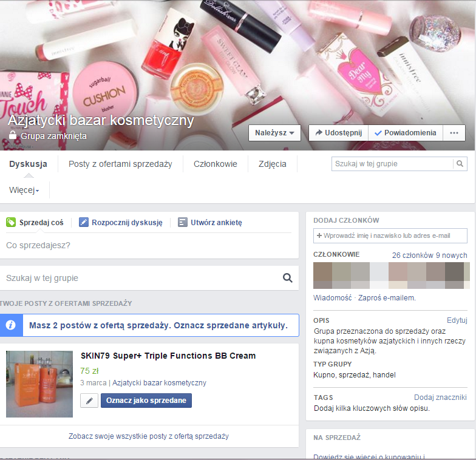
Task: Click the group title Azjatycki bazar kosmetyczny
Action: [101, 120]
